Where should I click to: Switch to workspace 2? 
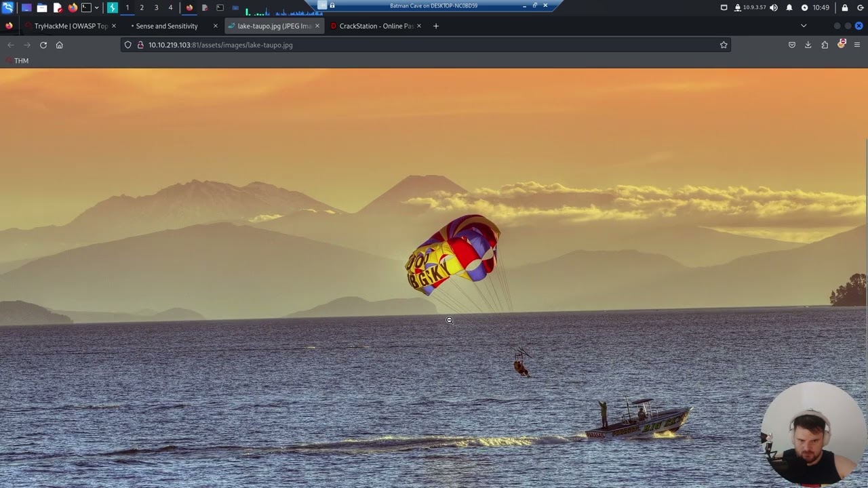pyautogui.click(x=142, y=7)
